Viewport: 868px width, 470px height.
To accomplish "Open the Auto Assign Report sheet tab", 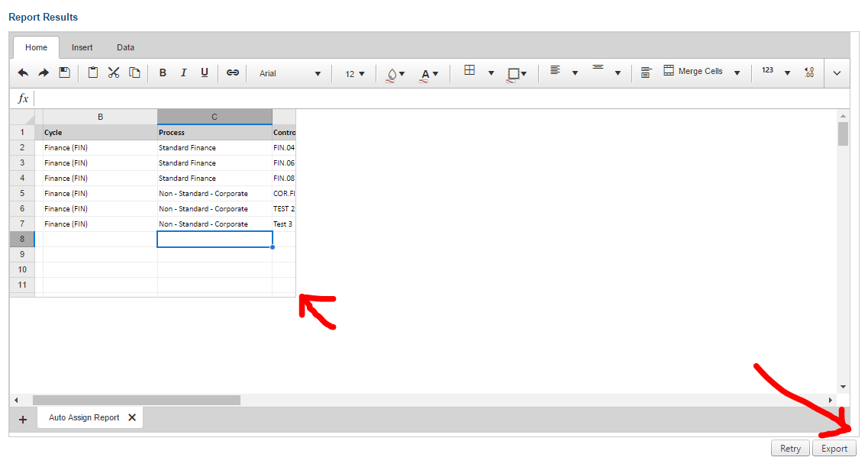I will pyautogui.click(x=84, y=417).
